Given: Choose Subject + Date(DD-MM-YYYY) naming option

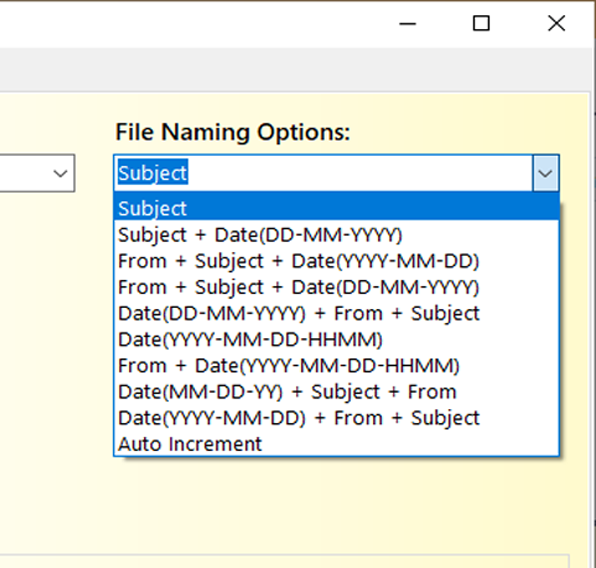Looking at the screenshot, I should point(336,235).
